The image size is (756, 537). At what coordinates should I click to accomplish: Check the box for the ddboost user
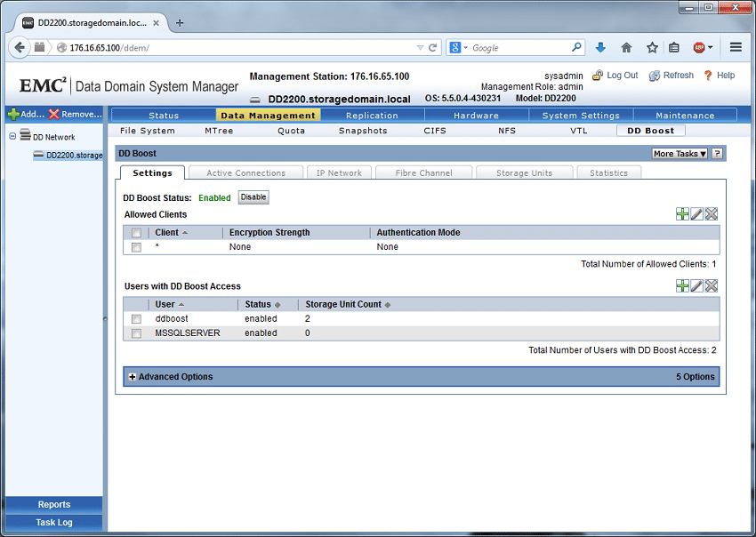coord(136,319)
